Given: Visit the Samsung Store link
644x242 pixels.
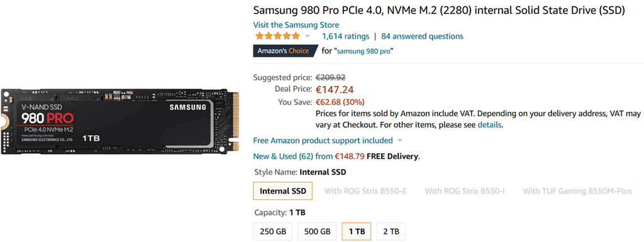Looking at the screenshot, I should (296, 25).
